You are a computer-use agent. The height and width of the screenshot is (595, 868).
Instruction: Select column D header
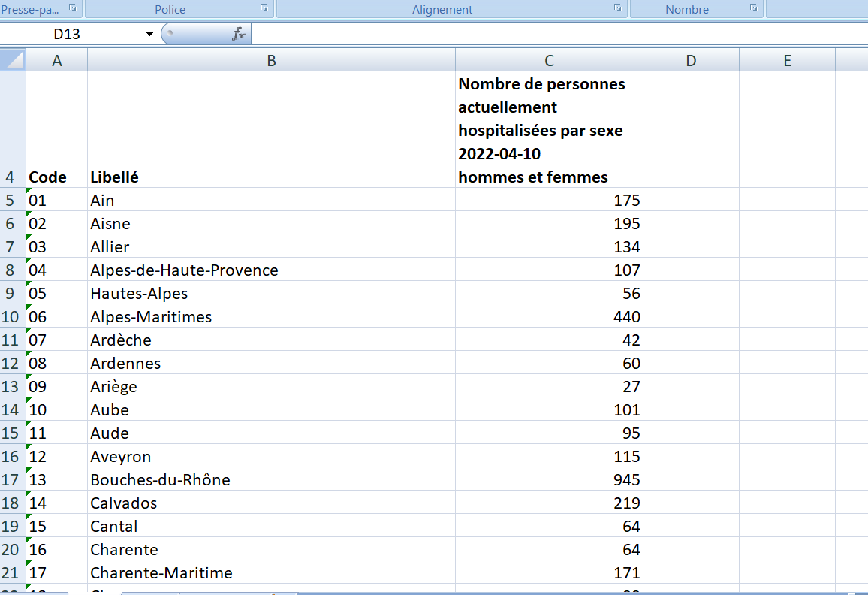[691, 61]
